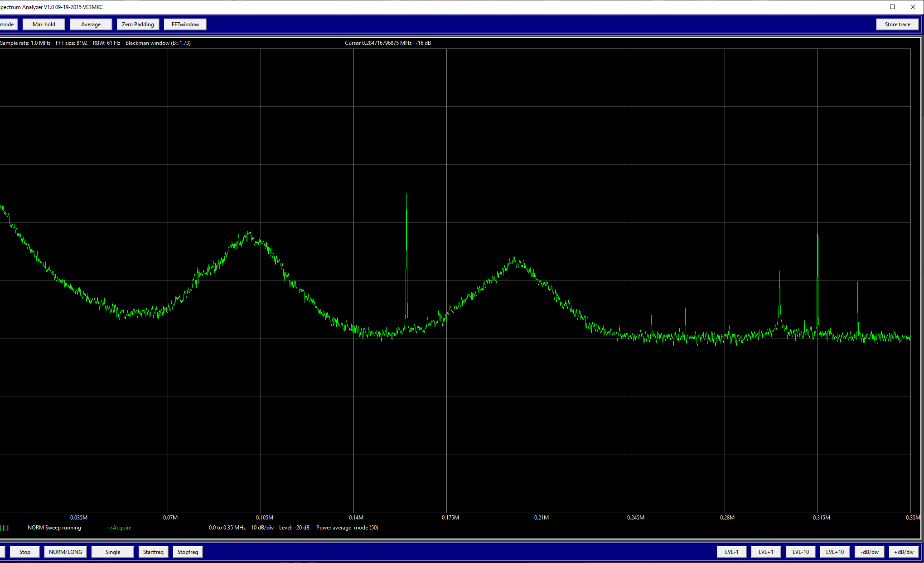Set the Startfreq value

tap(153, 552)
